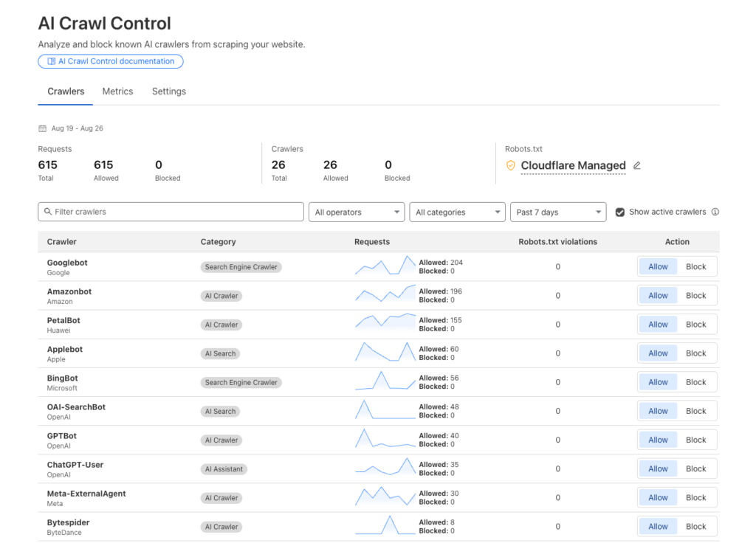The image size is (756, 557).
Task: Switch to the Settings tab
Action: tap(169, 91)
